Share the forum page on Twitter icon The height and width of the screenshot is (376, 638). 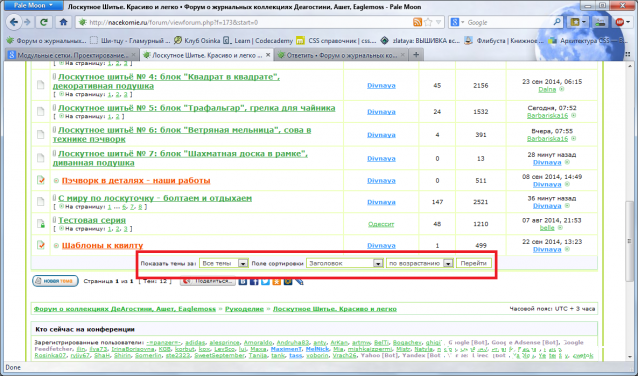coord(265,281)
